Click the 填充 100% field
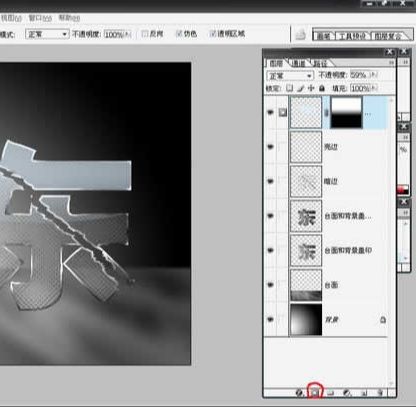416x407 pixels. tap(361, 88)
